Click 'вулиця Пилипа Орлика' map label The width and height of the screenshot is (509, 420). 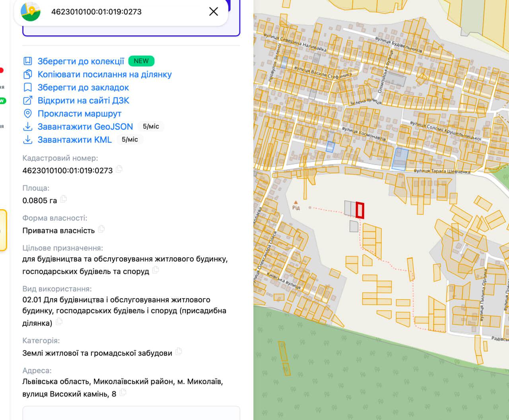pos(483,296)
